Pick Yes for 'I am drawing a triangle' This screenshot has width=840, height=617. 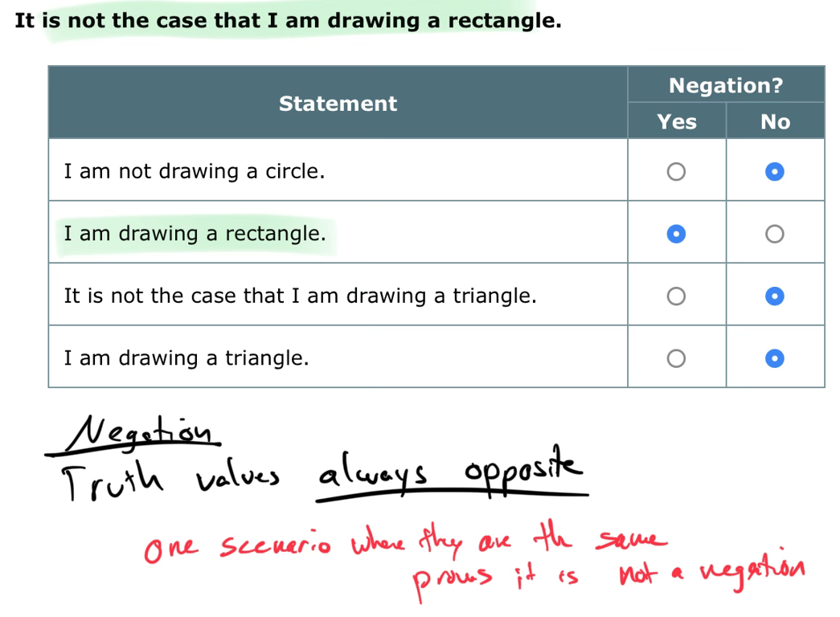click(676, 358)
